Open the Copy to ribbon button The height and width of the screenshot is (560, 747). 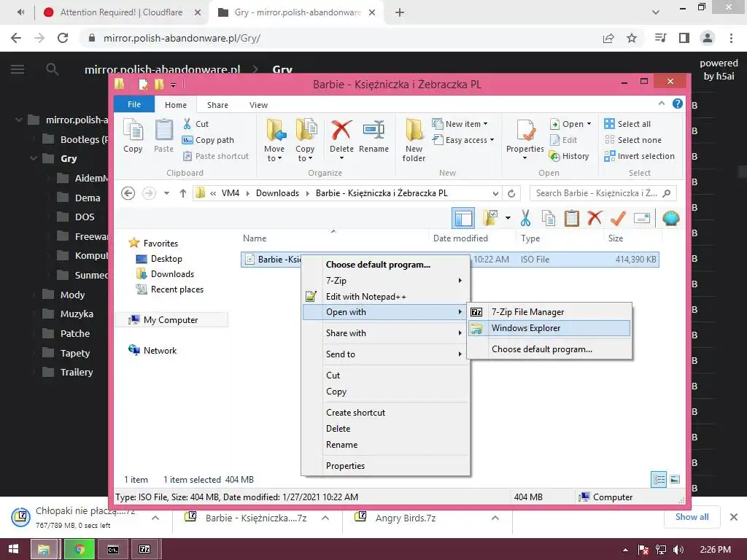point(306,140)
